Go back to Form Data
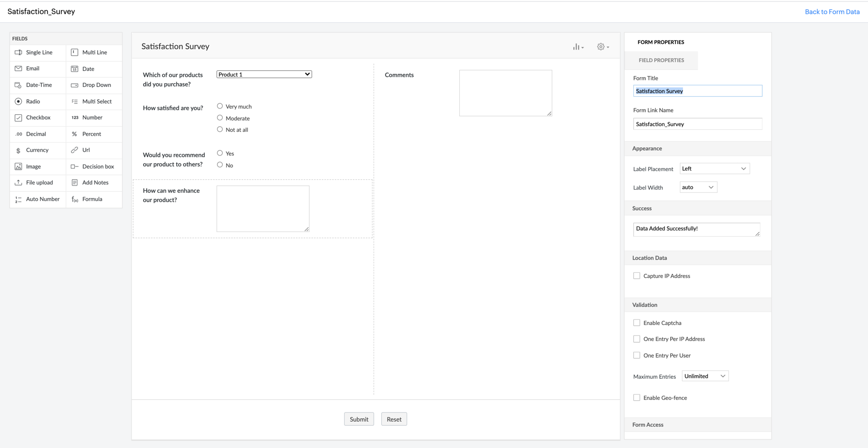Viewport: 868px width, 448px height. click(x=832, y=11)
